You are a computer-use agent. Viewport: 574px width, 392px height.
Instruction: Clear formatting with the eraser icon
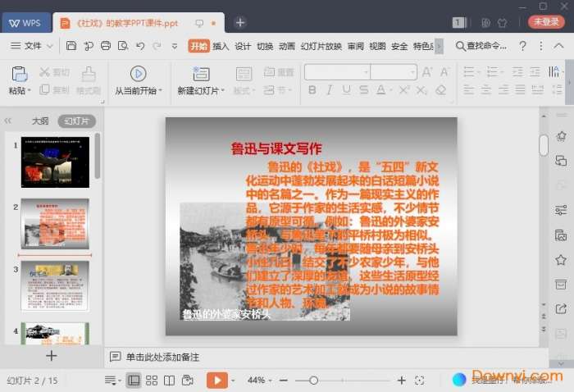click(x=441, y=89)
